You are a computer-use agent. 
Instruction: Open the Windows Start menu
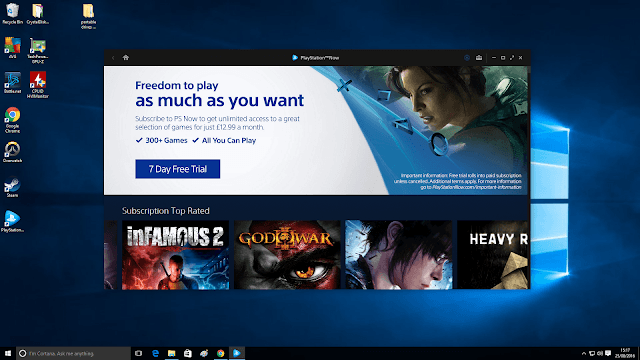pos(8,353)
